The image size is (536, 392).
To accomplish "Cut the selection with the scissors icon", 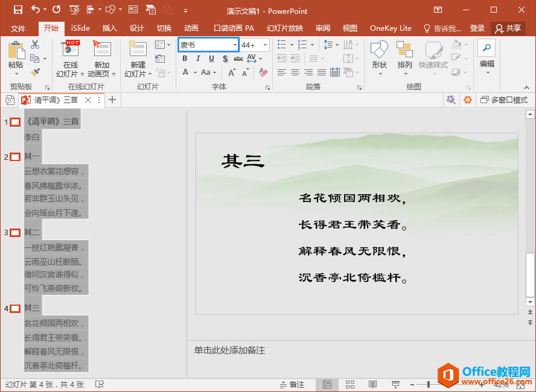I will (35, 45).
